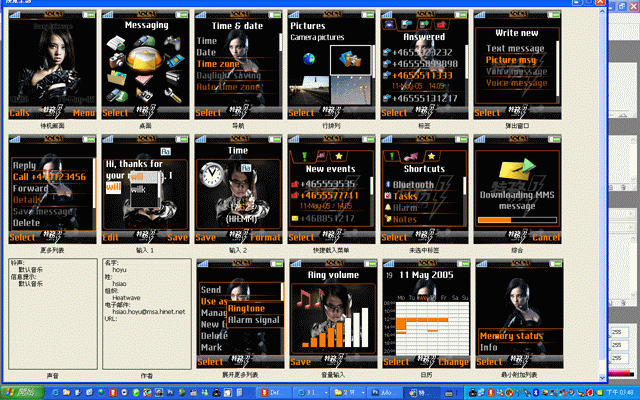Select the author info panel

click(147, 313)
